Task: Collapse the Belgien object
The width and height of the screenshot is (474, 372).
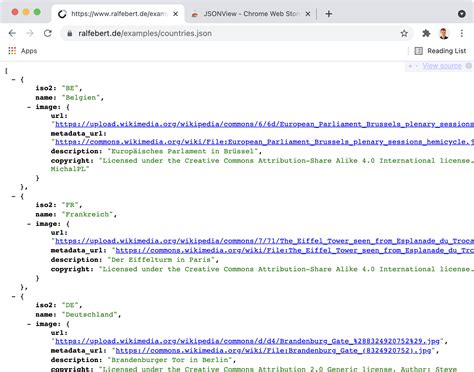Action: click(13, 80)
